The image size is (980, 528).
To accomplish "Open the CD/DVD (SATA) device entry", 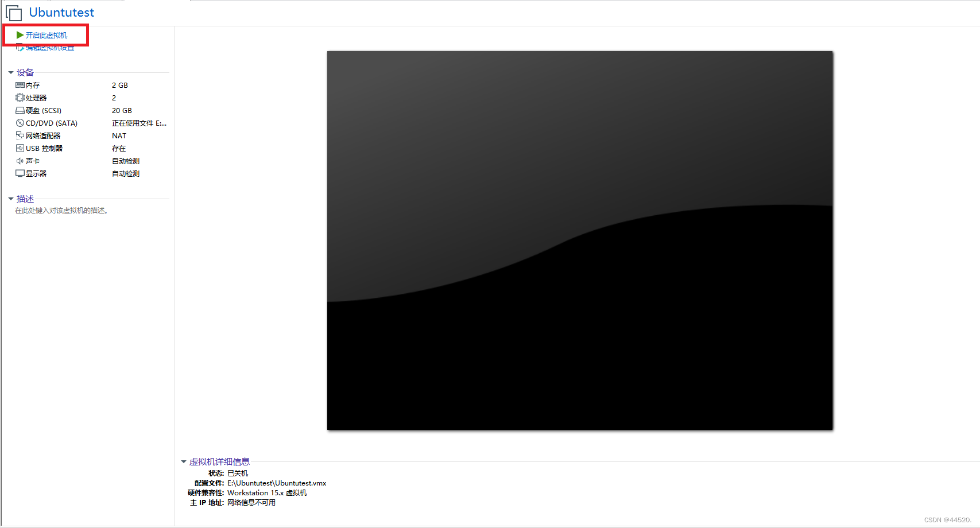I will (52, 123).
